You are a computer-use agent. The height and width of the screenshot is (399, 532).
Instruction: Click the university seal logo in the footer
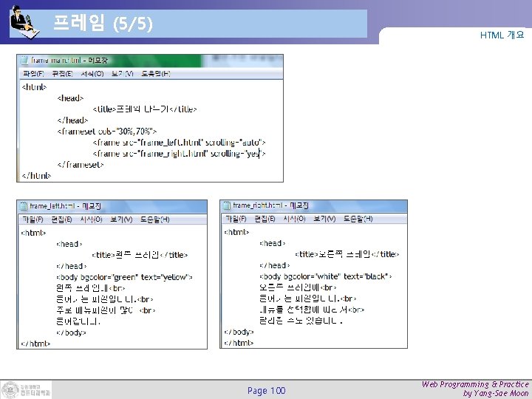coord(10,390)
